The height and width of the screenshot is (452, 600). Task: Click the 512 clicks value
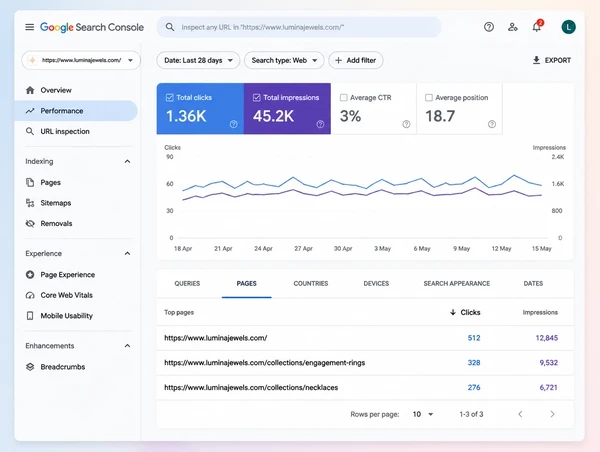click(474, 338)
